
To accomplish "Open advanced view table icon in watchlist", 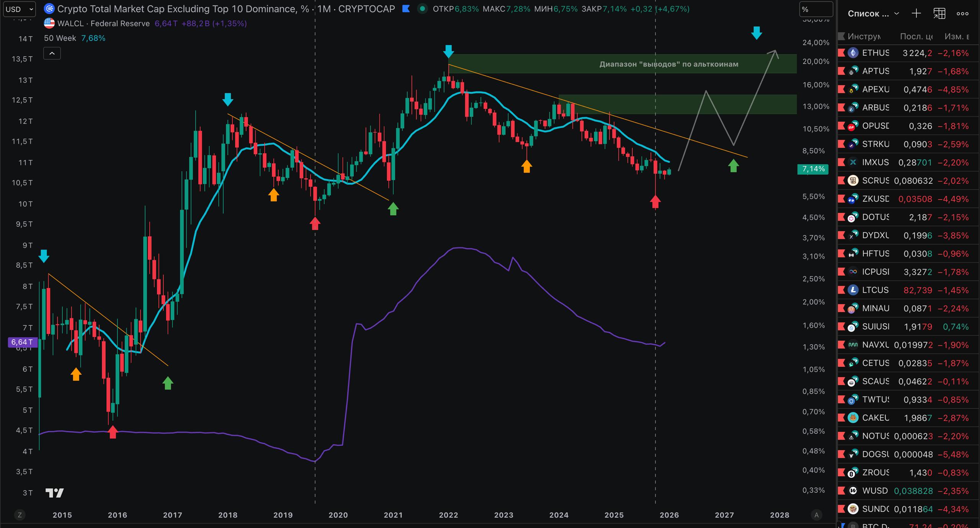I will click(939, 14).
